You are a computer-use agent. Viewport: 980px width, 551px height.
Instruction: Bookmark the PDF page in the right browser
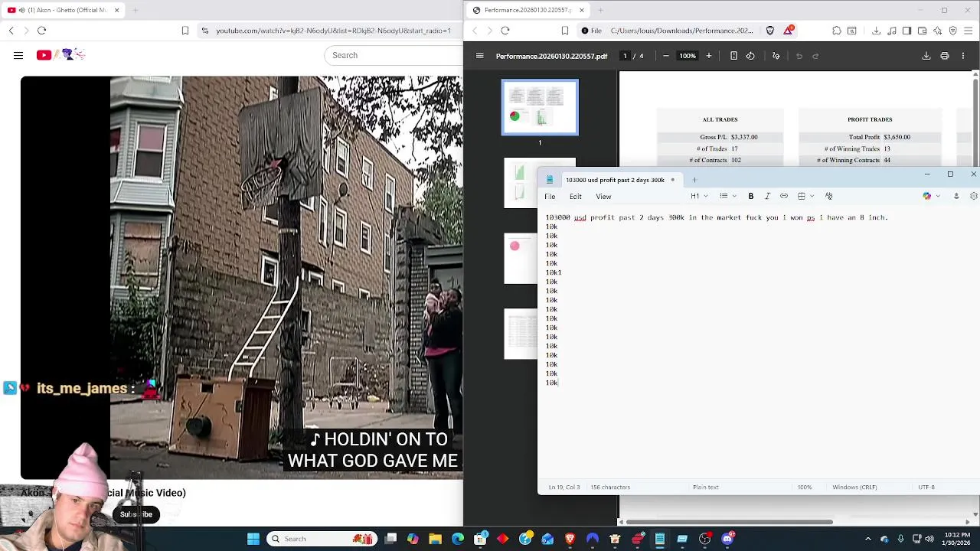pyautogui.click(x=565, y=31)
